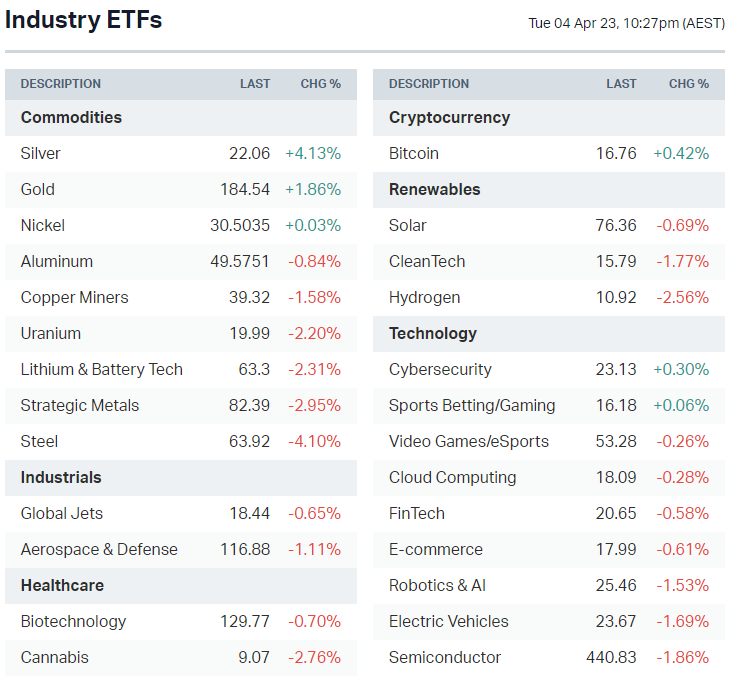This screenshot has height=679, width=735.
Task: Open the Lithium & Battery Tech entry
Action: (x=101, y=370)
